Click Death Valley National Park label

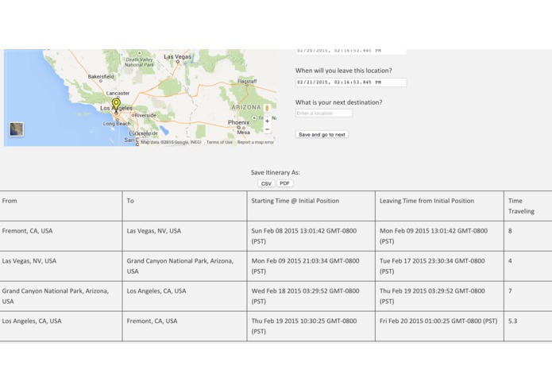click(x=140, y=62)
